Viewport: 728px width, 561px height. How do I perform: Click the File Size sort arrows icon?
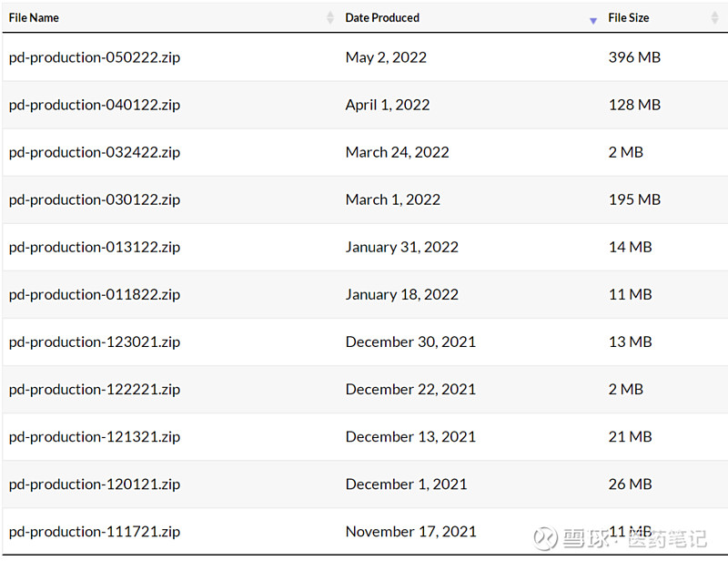pos(714,18)
